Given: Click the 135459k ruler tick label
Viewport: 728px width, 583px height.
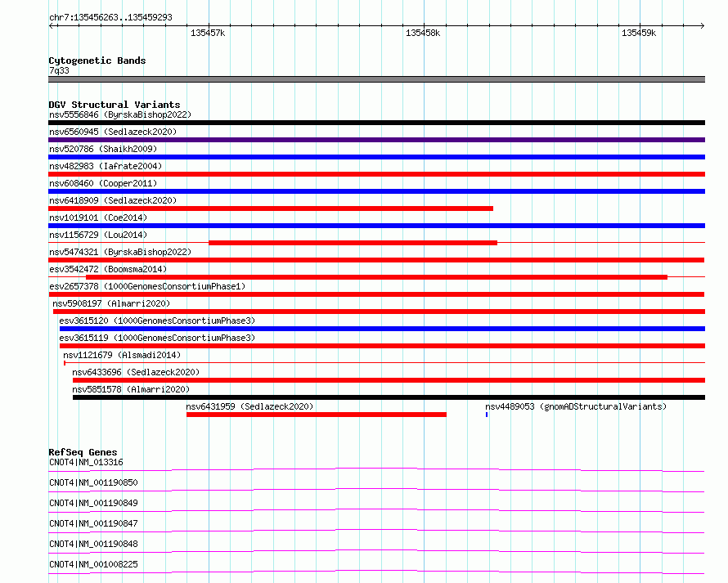Looking at the screenshot, I should coord(639,33).
